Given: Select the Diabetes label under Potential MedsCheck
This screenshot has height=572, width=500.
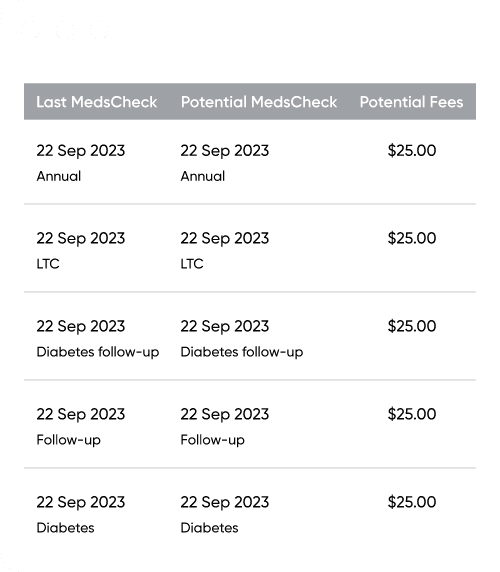Looking at the screenshot, I should pyautogui.click(x=209, y=528).
